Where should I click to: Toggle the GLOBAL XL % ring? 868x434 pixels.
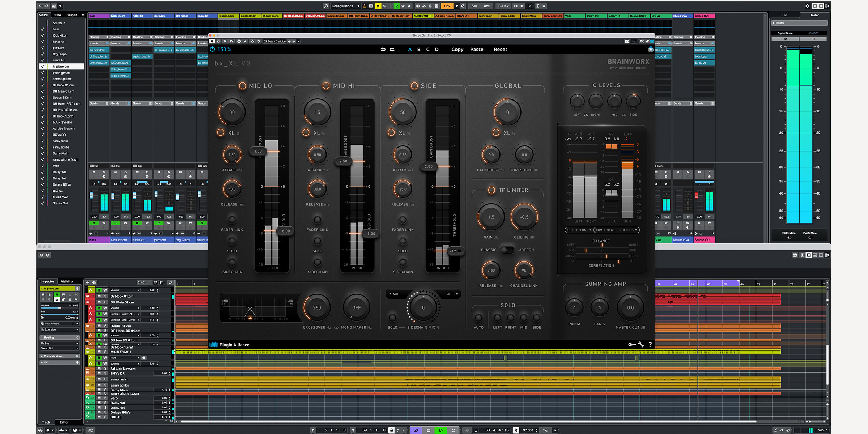(x=496, y=133)
